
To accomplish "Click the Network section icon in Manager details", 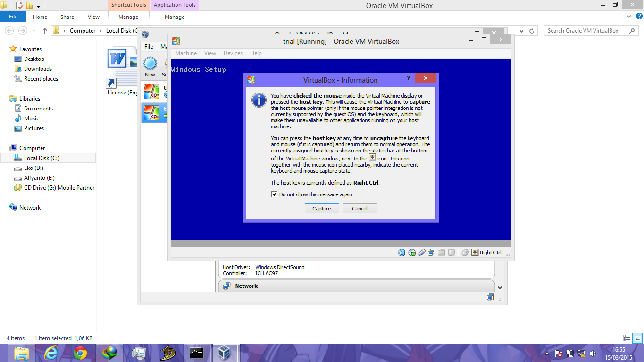I will 226,286.
